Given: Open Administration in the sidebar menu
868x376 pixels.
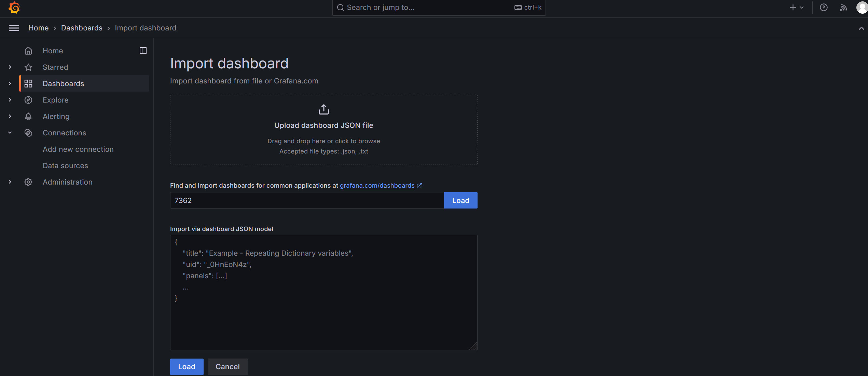Looking at the screenshot, I should coord(68,182).
